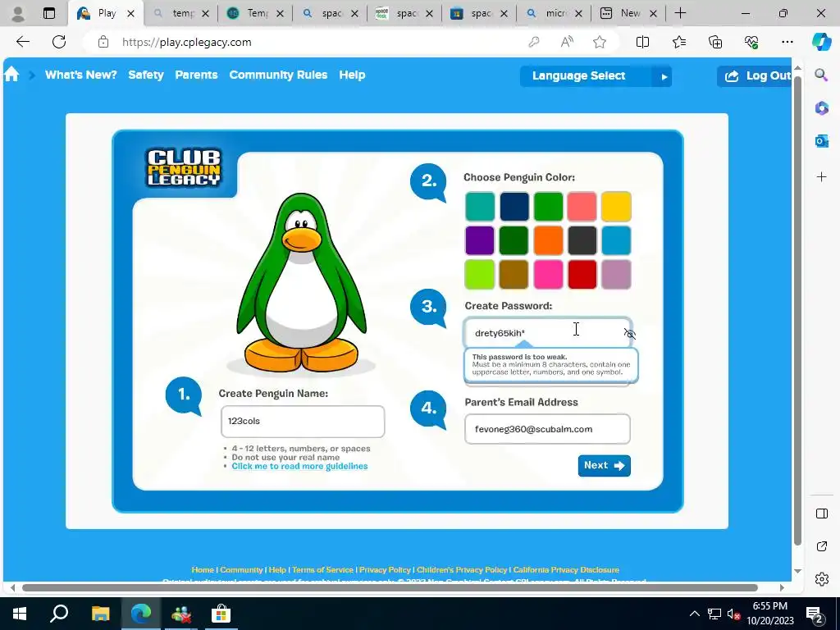Select the hot pink penguin color

pos(548,274)
